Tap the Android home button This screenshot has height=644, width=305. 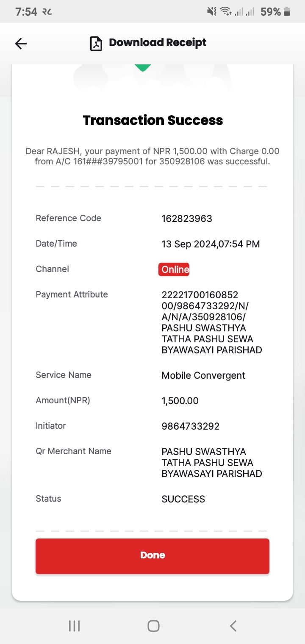153,626
